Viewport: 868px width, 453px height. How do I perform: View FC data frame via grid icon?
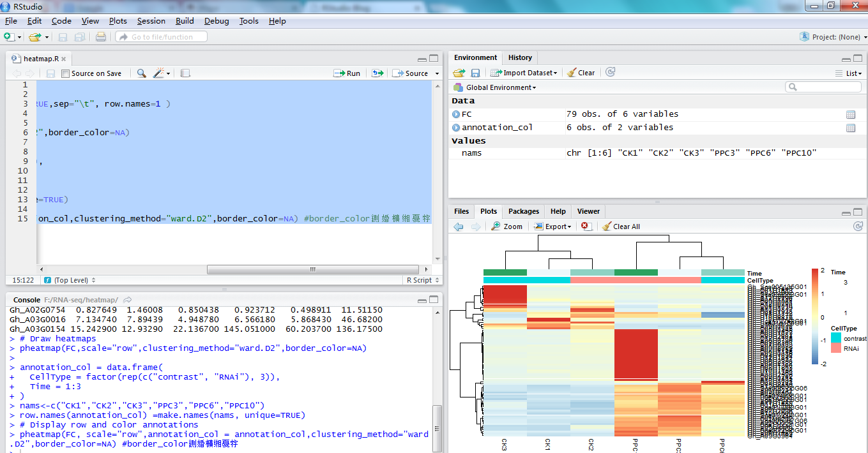(851, 114)
